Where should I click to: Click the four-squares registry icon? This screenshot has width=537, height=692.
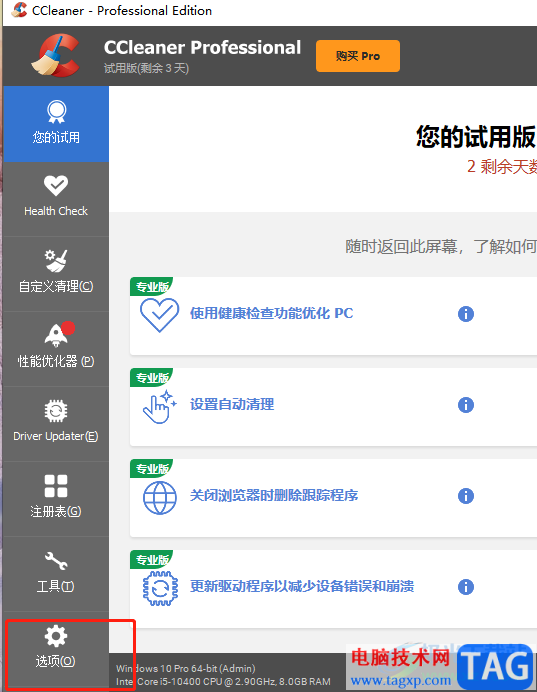(56, 486)
